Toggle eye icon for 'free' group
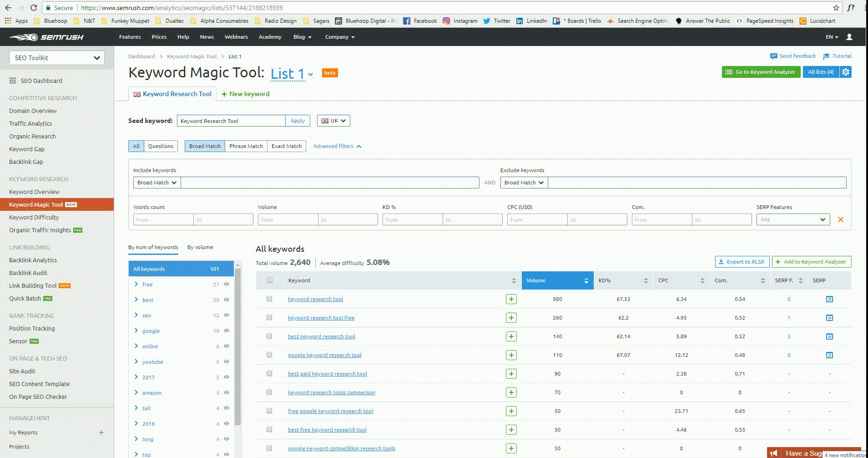 pyautogui.click(x=226, y=284)
